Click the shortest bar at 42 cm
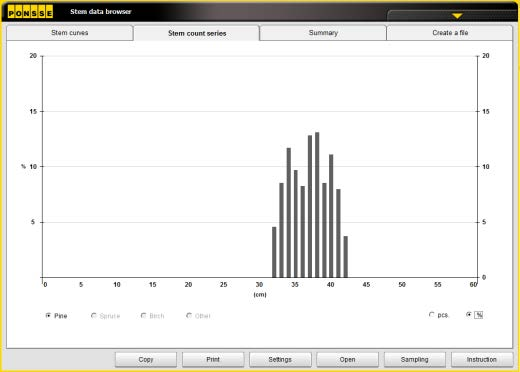Screen dimensions: 520x372 [x=346, y=257]
